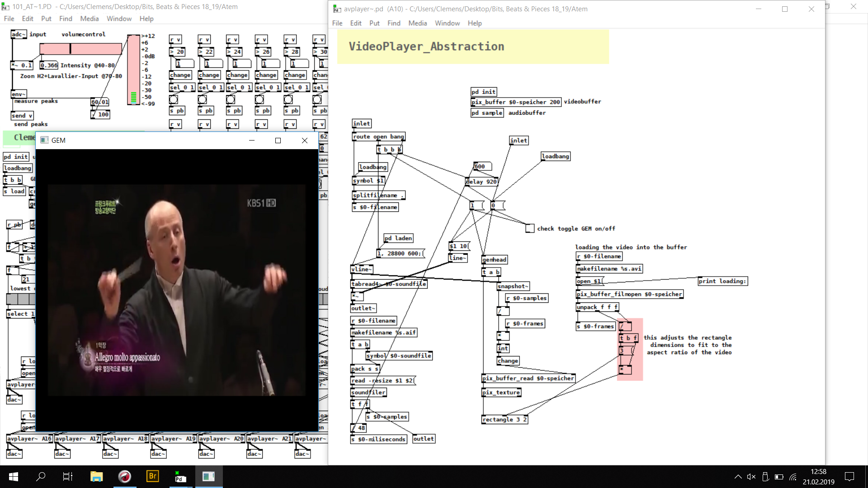This screenshot has width=868, height=488.
Task: Switch to Pd application on taskbar
Action: point(180,476)
